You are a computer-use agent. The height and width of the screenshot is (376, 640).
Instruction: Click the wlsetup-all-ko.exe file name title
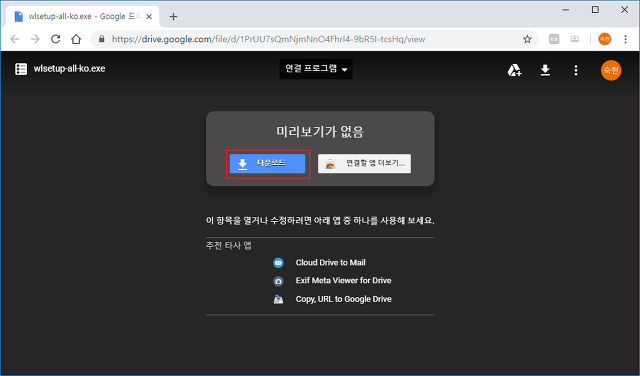coord(69,69)
